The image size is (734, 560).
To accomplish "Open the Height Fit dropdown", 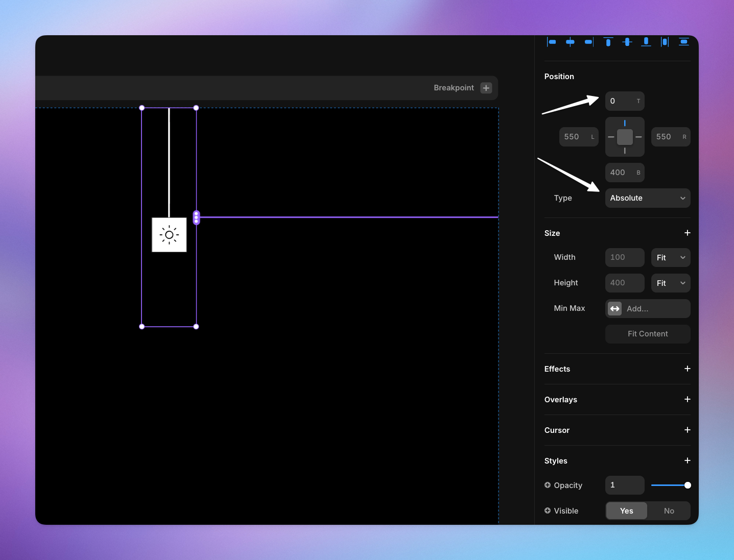I will tap(670, 283).
